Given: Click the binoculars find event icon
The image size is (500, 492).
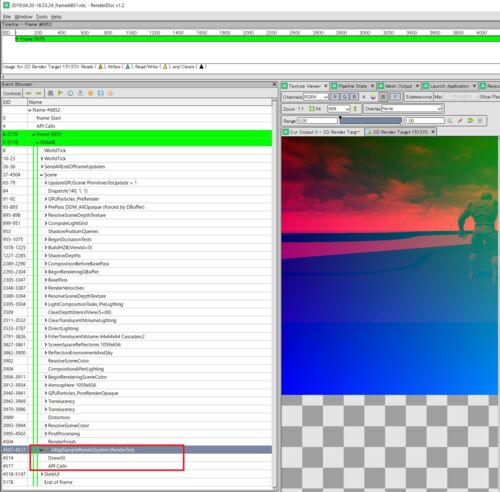Looking at the screenshot, I should click(50, 93).
